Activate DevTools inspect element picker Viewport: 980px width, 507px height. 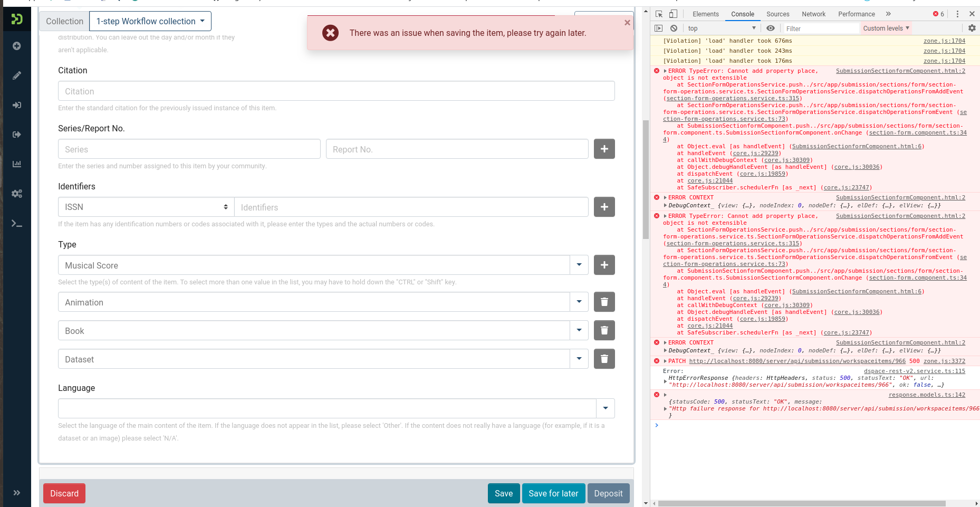click(x=659, y=14)
